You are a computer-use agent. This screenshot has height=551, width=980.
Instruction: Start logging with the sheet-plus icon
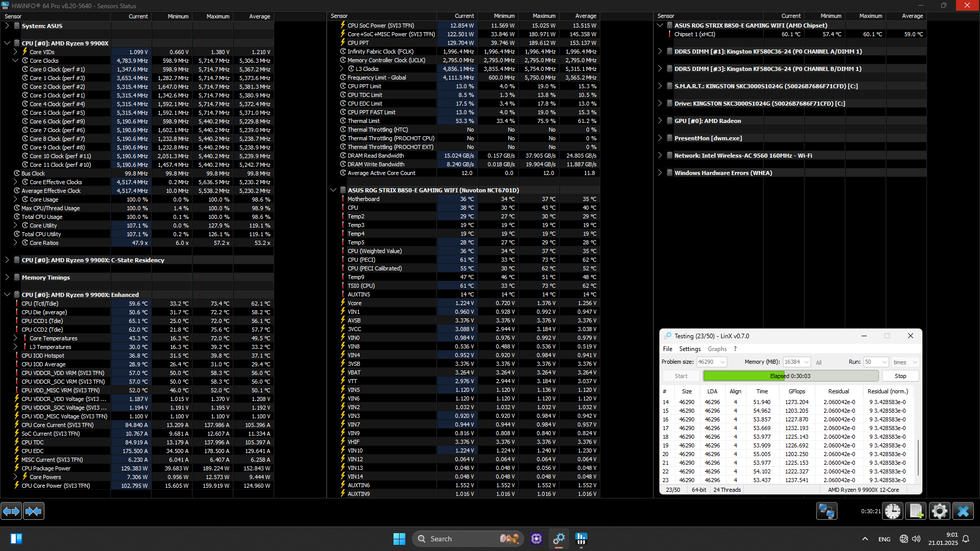point(916,511)
